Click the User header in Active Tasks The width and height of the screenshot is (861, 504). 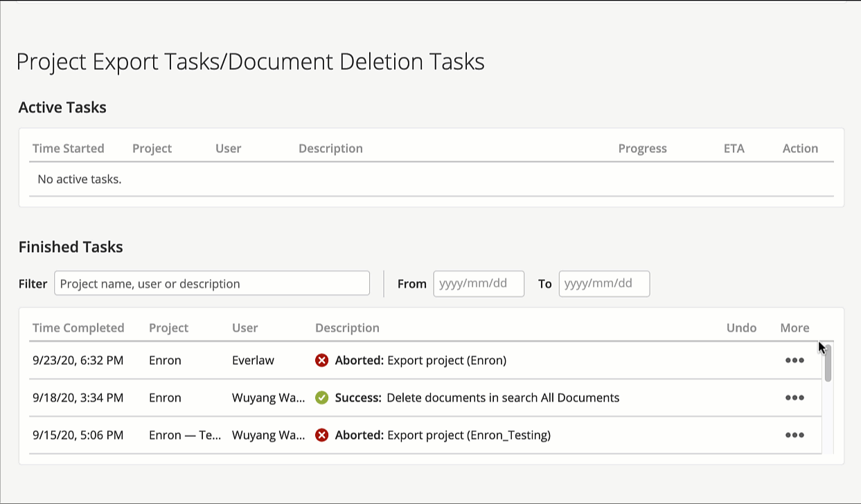coord(228,148)
